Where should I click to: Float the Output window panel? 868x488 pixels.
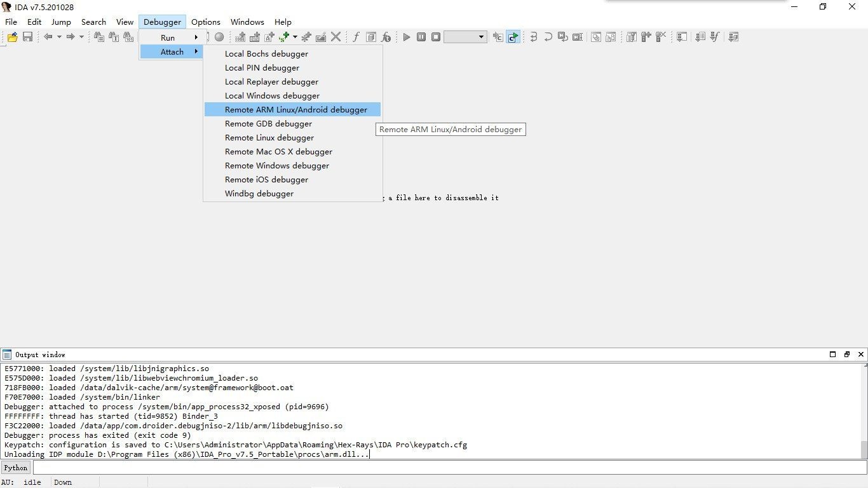point(847,355)
